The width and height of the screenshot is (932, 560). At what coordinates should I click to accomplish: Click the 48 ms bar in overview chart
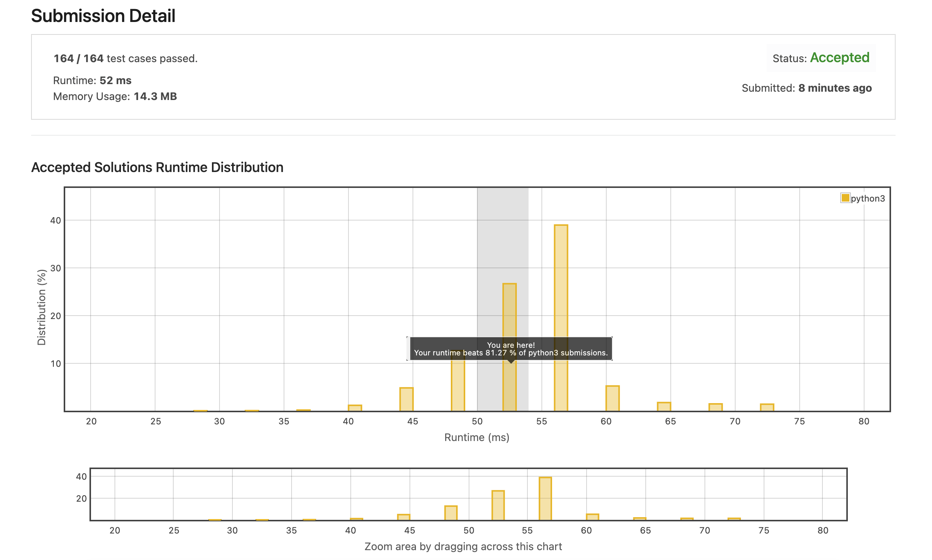coord(451,513)
